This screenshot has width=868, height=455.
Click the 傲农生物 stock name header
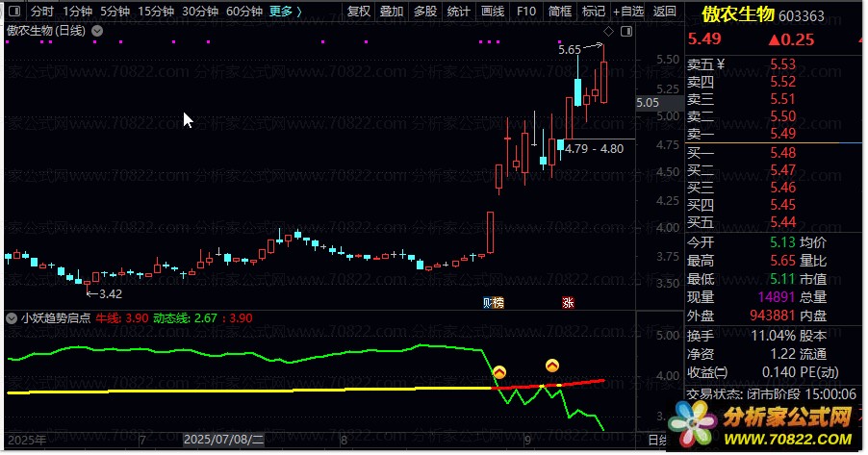click(738, 15)
